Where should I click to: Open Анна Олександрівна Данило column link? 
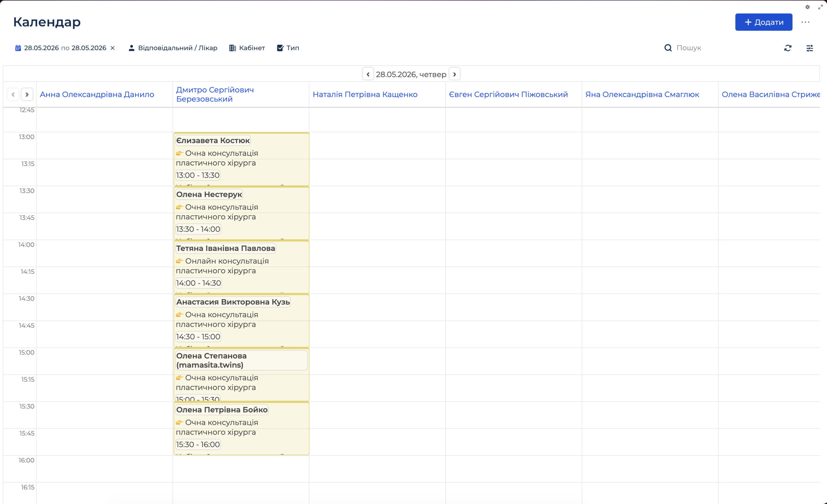click(x=97, y=94)
